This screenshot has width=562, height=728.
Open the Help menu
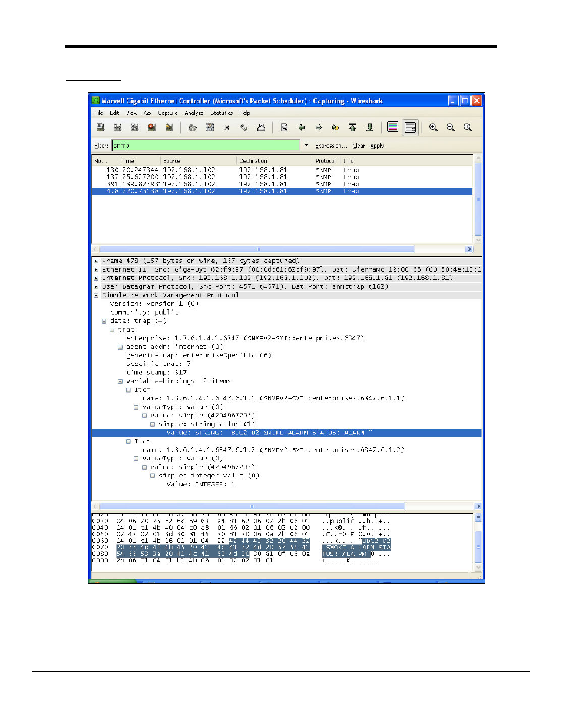click(244, 113)
